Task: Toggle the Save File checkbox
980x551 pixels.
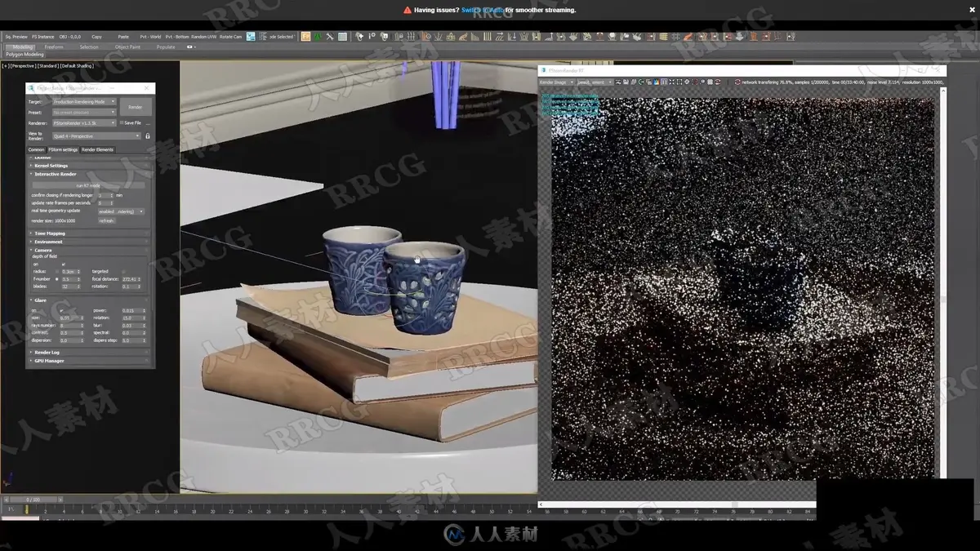Action: (122, 123)
